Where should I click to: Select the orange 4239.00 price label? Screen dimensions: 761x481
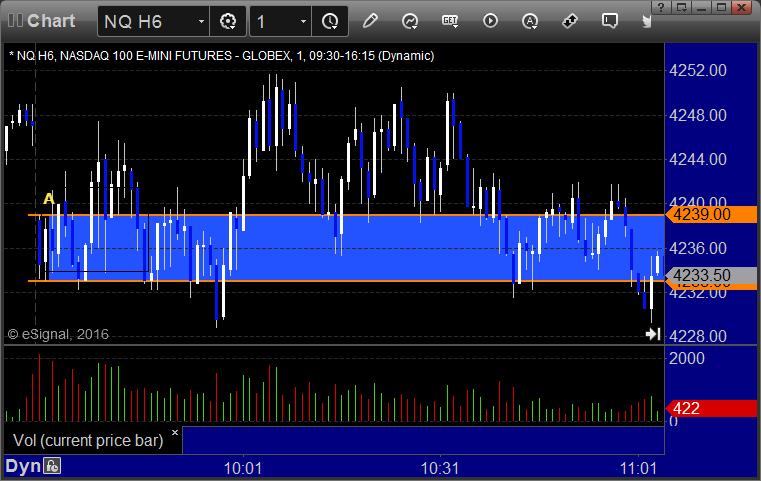point(711,214)
